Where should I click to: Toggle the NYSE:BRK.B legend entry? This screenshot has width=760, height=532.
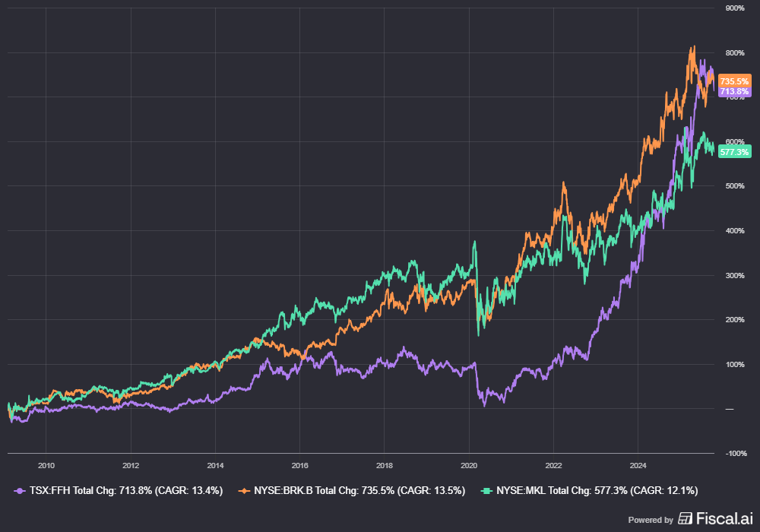[x=351, y=491]
